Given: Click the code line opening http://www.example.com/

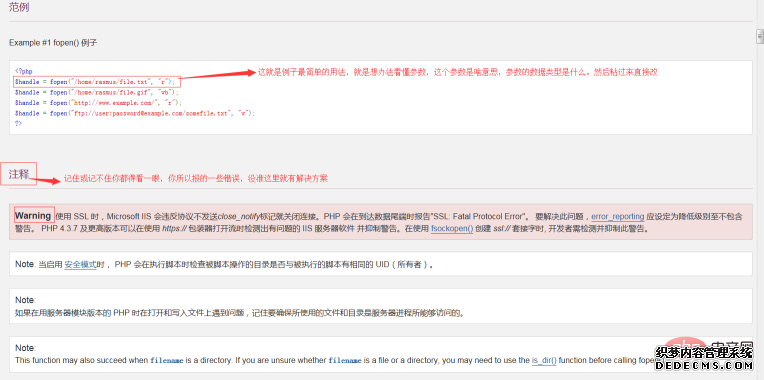Looking at the screenshot, I should pyautogui.click(x=98, y=103).
